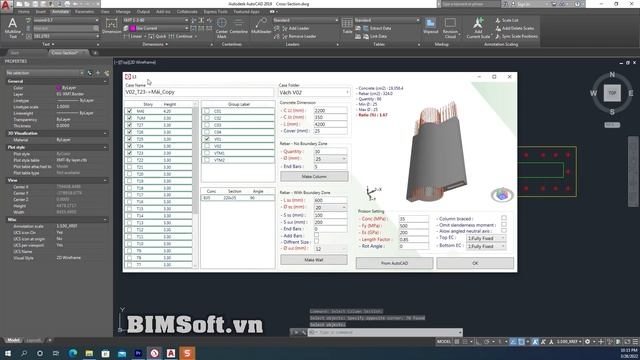Open the Parametric ribbon tab
This screenshot has width=640, height=360.
84,12
